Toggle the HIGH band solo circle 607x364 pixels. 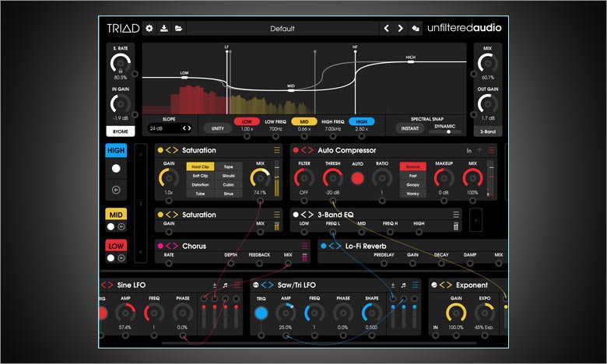coord(116,169)
